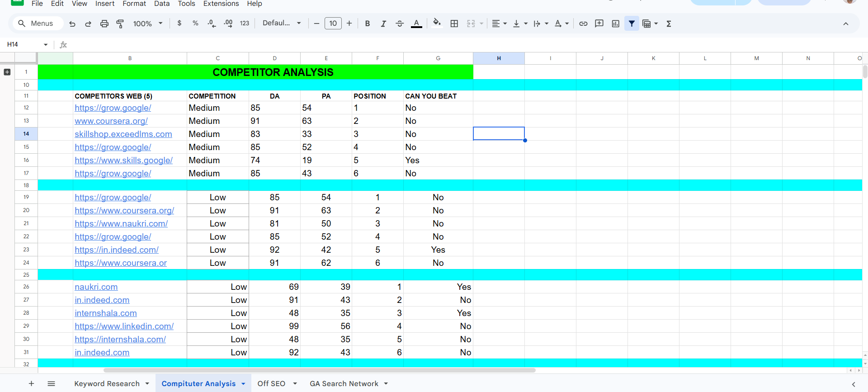This screenshot has height=392, width=868.
Task: Click the Insert comment icon
Action: (599, 24)
